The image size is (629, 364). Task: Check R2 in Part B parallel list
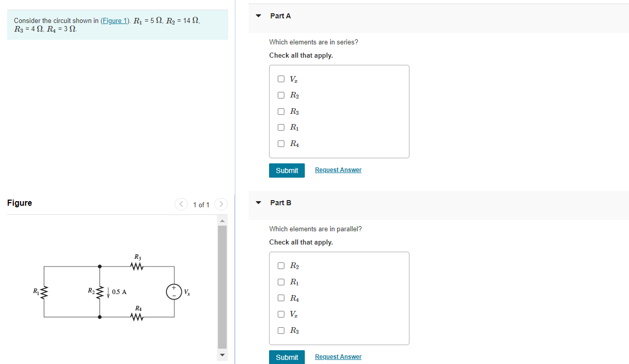281,266
